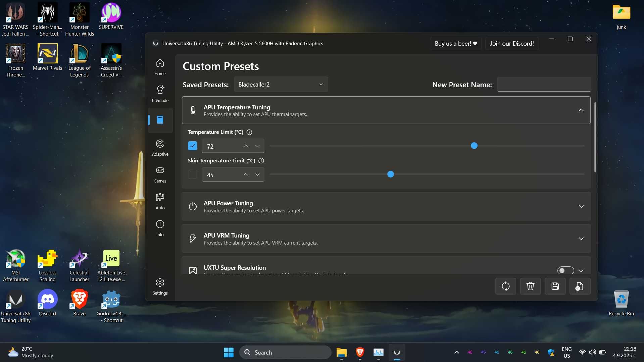Uncheck the Temperature Limit checkbox
644x362 pixels.
pyautogui.click(x=192, y=146)
